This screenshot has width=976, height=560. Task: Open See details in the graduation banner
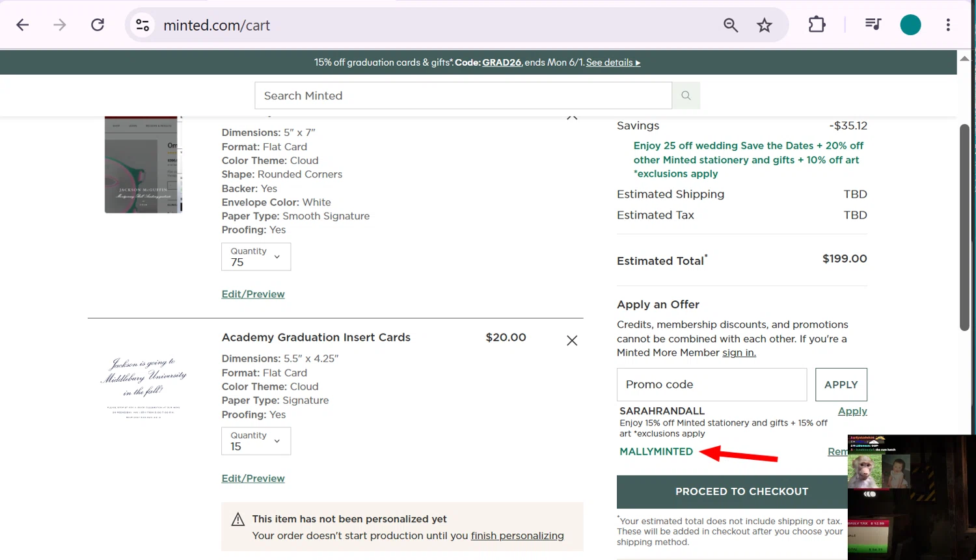pyautogui.click(x=613, y=62)
